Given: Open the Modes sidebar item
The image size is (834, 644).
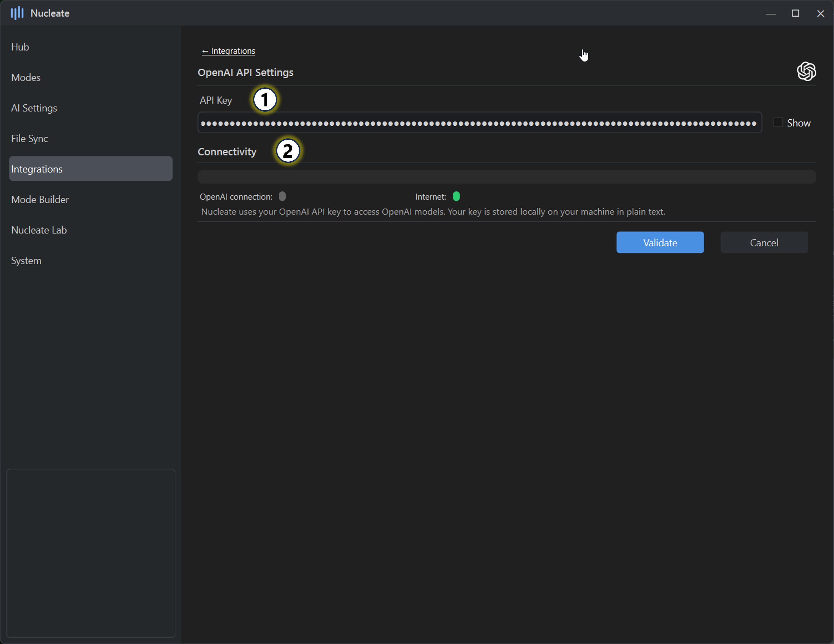Looking at the screenshot, I should coord(26,78).
